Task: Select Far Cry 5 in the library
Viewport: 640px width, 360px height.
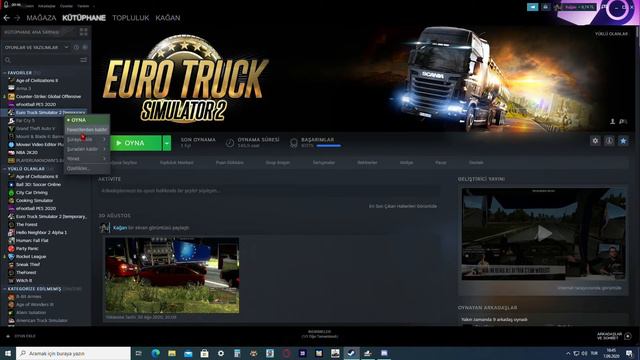Action: tap(25, 120)
